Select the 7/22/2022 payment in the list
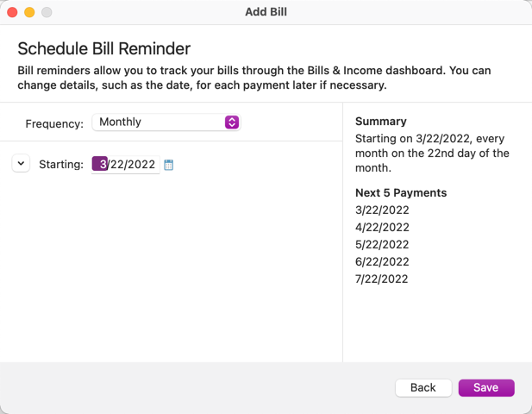Screen dimensions: 532x414 (x=382, y=279)
